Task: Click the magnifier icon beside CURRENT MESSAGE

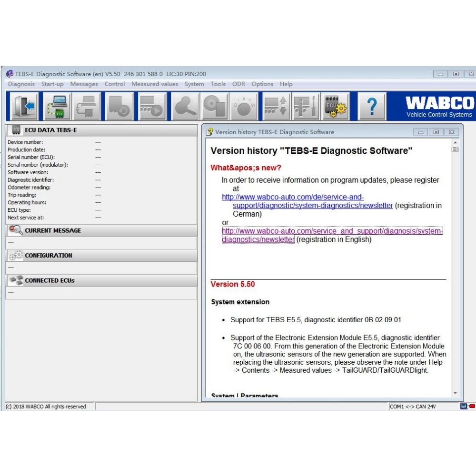Action: click(x=16, y=230)
